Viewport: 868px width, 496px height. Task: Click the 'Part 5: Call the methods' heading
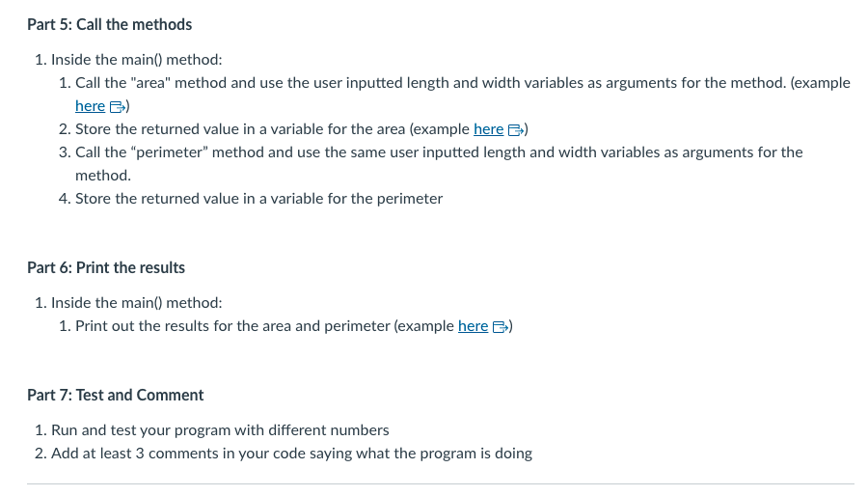pos(110,24)
